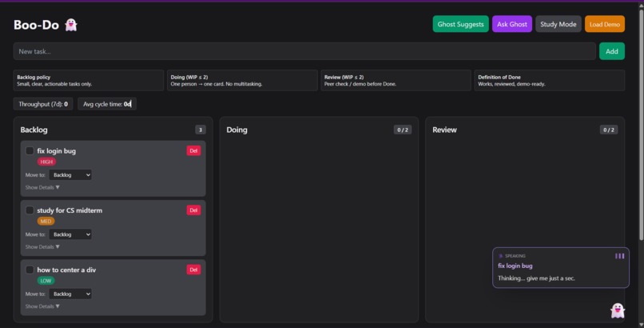Click the small speaker icon next to SPEAKING
The height and width of the screenshot is (328, 644).
click(x=500, y=256)
